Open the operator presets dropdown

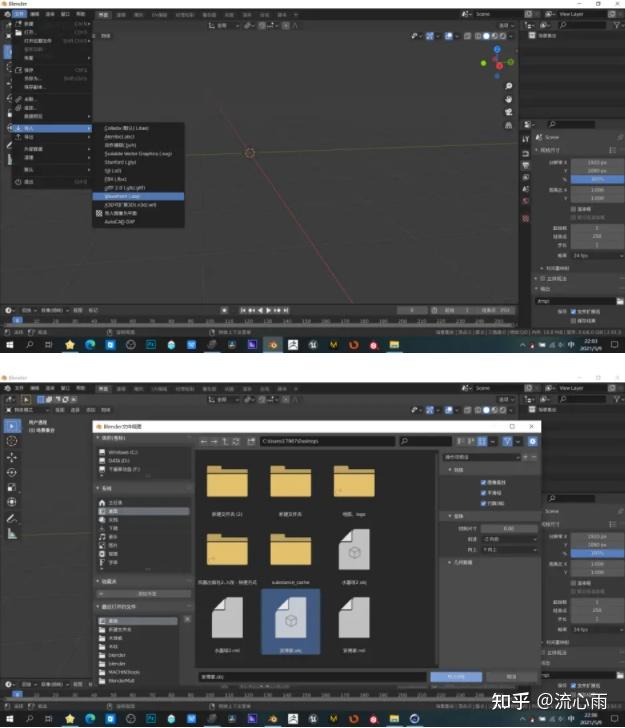[482, 457]
